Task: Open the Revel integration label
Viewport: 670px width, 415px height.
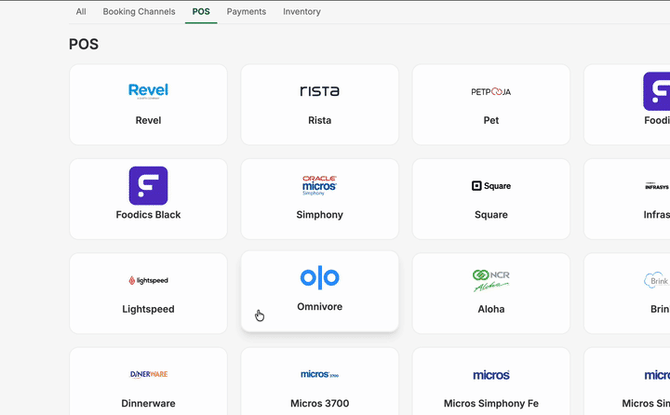Action: tap(148, 121)
